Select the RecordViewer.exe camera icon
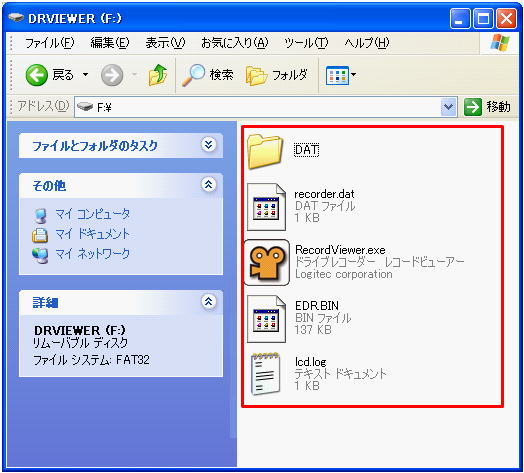This screenshot has height=473, width=524. click(267, 262)
